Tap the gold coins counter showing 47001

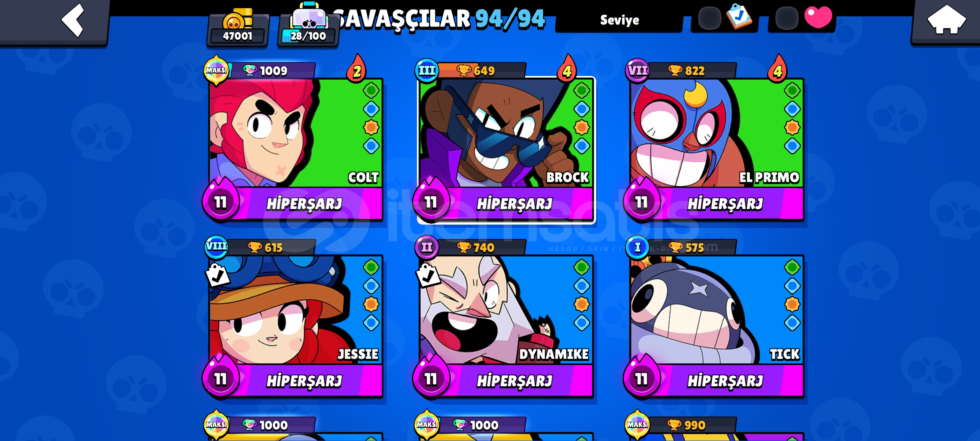click(238, 28)
